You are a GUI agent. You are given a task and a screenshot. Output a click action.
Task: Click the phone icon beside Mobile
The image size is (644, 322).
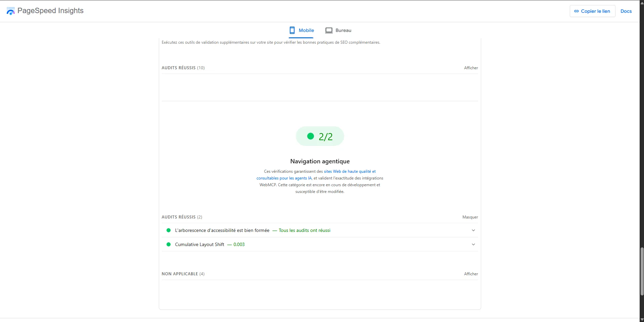click(292, 30)
